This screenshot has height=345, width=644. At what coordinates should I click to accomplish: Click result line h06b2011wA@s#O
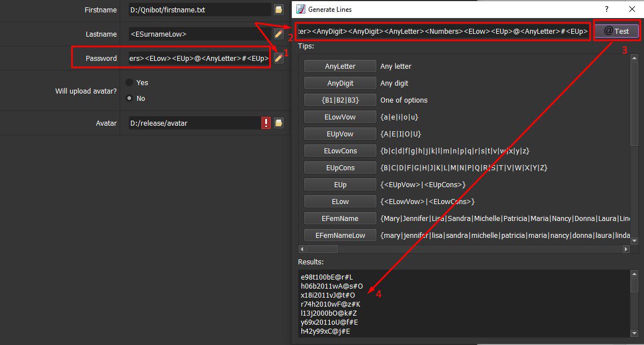pyautogui.click(x=332, y=286)
